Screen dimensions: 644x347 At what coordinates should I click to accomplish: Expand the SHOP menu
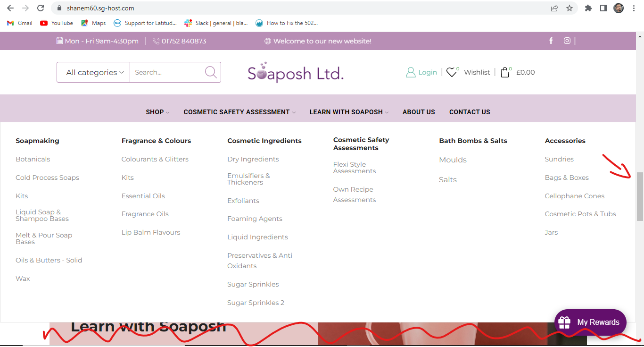157,112
